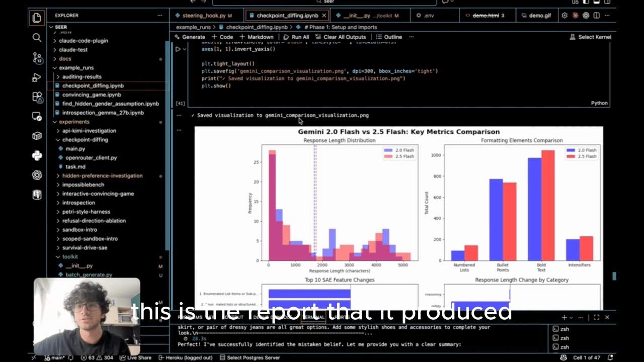Expand the claude-code-plugin folder
644x362 pixels.
pyautogui.click(x=84, y=41)
